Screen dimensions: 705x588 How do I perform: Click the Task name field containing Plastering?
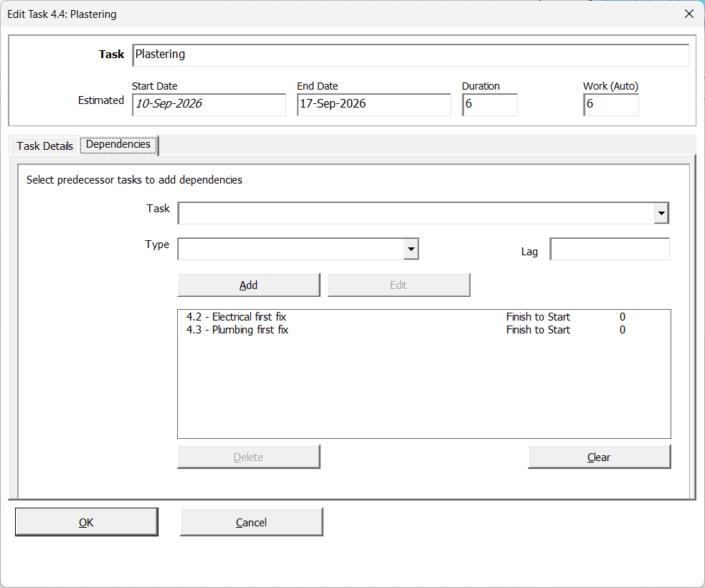click(410, 54)
